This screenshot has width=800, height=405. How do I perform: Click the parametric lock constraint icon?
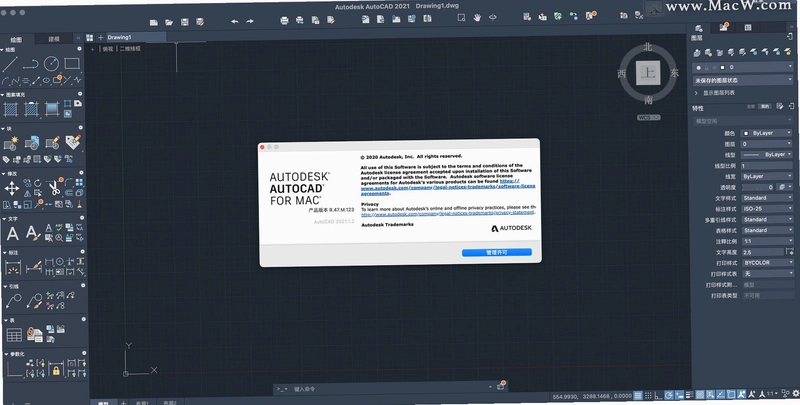tap(56, 369)
